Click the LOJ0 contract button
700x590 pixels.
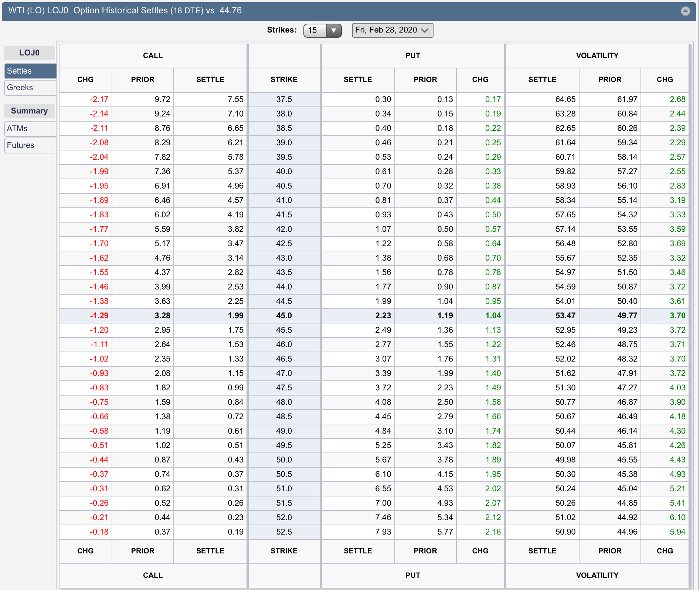click(30, 52)
